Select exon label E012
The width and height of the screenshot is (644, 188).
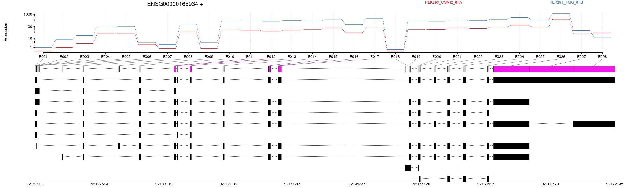tap(271, 57)
